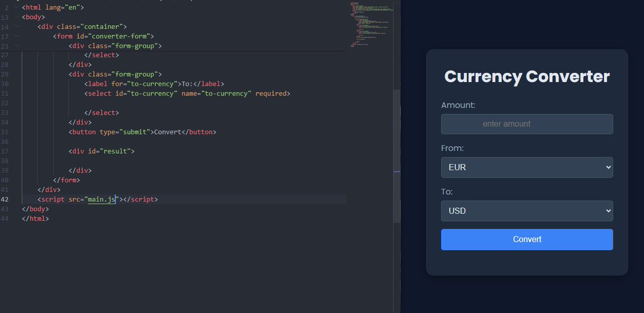Click the button type="submit" code line
The width and height of the screenshot is (644, 313).
pos(142,132)
